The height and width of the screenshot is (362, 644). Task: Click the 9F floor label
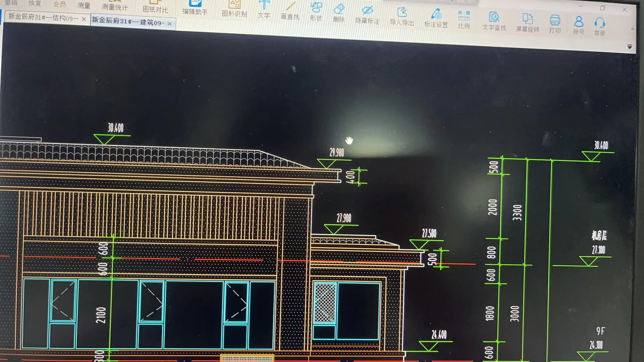600,331
